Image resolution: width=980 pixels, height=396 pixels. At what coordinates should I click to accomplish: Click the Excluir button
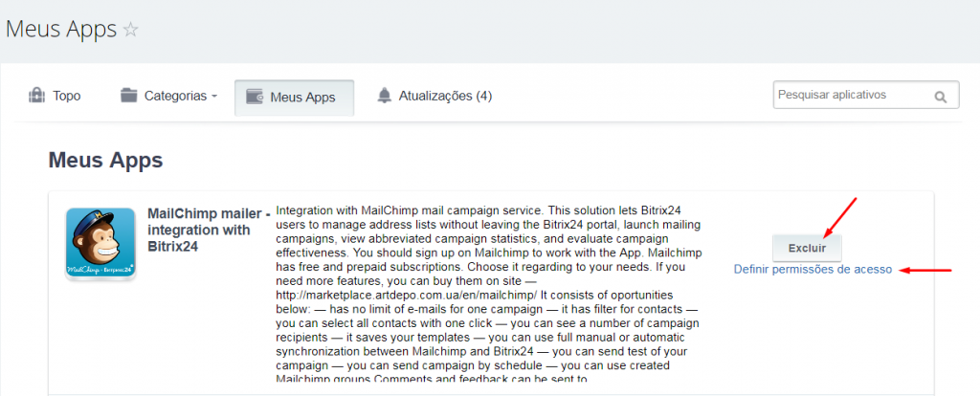(x=807, y=248)
